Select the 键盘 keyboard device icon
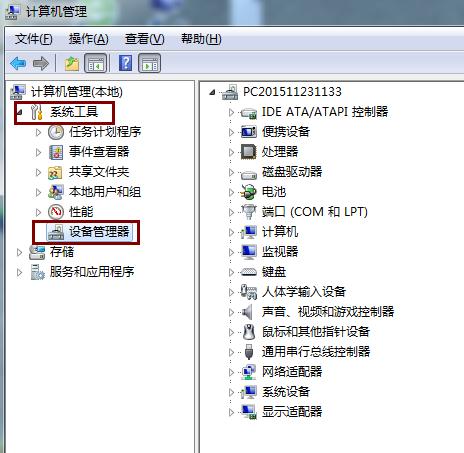464x453 pixels. coord(249,272)
